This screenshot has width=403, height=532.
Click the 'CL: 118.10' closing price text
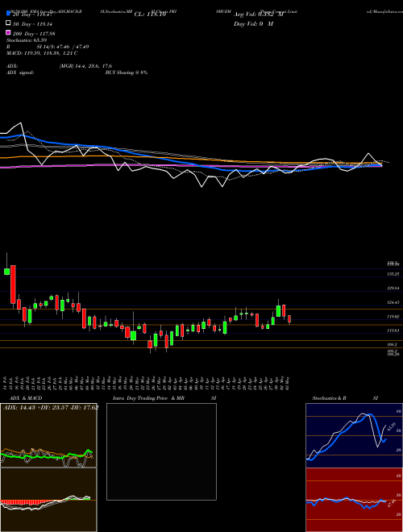pyautogui.click(x=150, y=15)
